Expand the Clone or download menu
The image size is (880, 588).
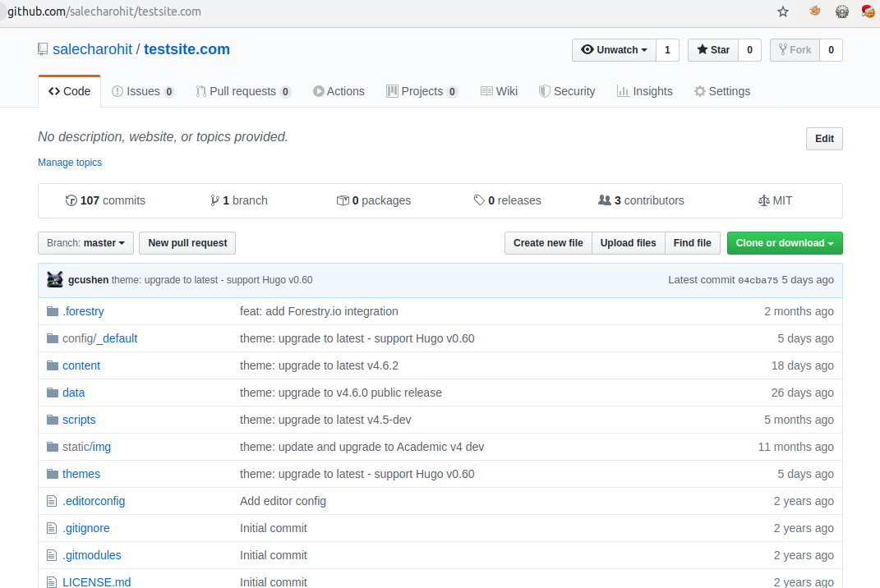tap(785, 243)
